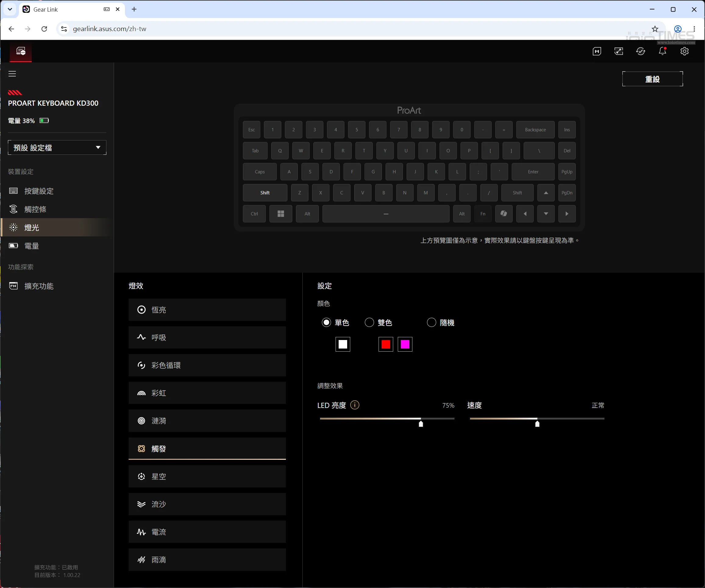This screenshot has height=588, width=705.
Task: Click the right arrow key on keyboard preview
Action: 567,214
